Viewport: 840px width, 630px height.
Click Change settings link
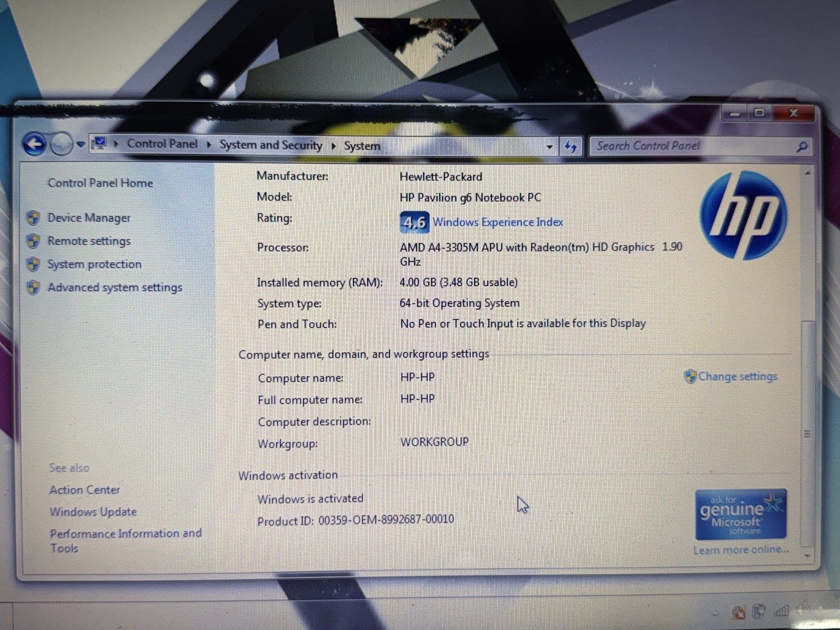click(738, 376)
